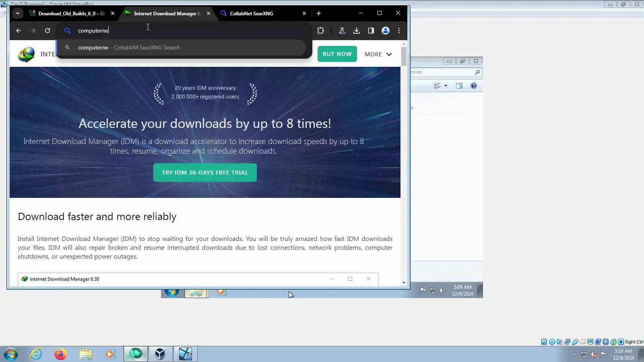Click the VM guest Media Player taskbar icon
The height and width of the screenshot is (362, 644).
[221, 292]
